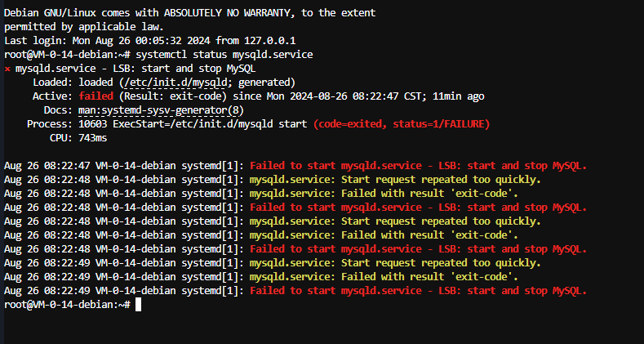The height and width of the screenshot is (344, 644).
Task: Click the process ID 10603
Action: point(93,124)
